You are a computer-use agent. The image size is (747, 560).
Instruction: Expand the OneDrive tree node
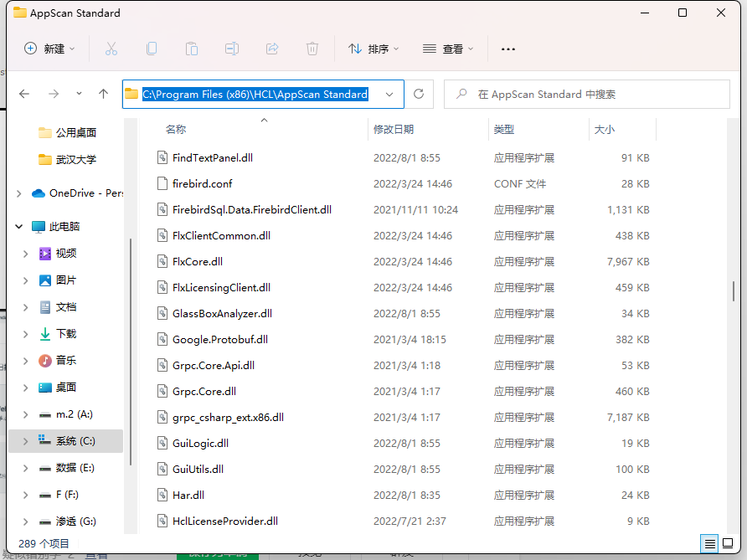click(x=18, y=193)
